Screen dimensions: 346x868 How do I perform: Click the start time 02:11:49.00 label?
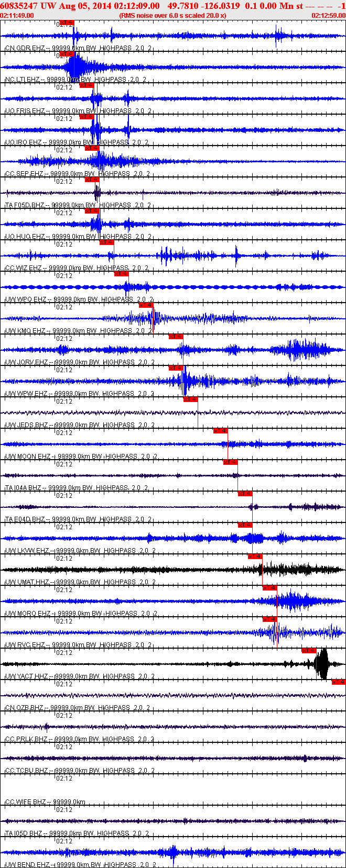pyautogui.click(x=17, y=16)
